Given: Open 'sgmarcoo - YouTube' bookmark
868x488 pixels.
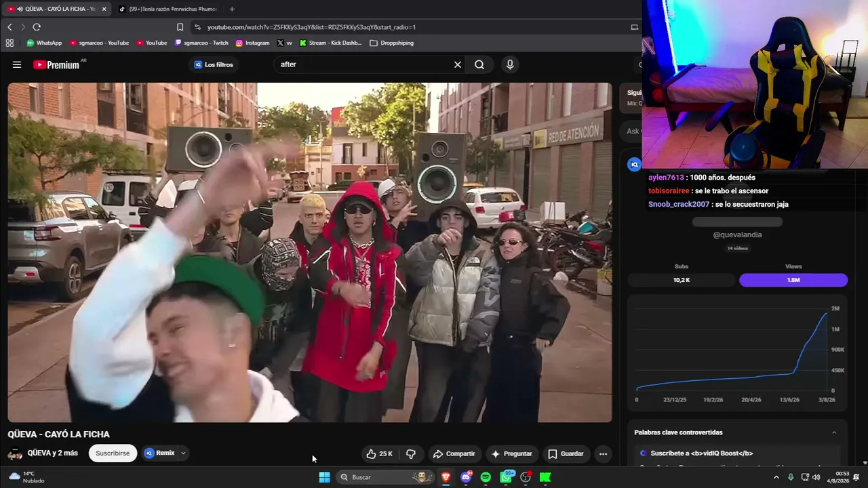Looking at the screenshot, I should [x=99, y=43].
